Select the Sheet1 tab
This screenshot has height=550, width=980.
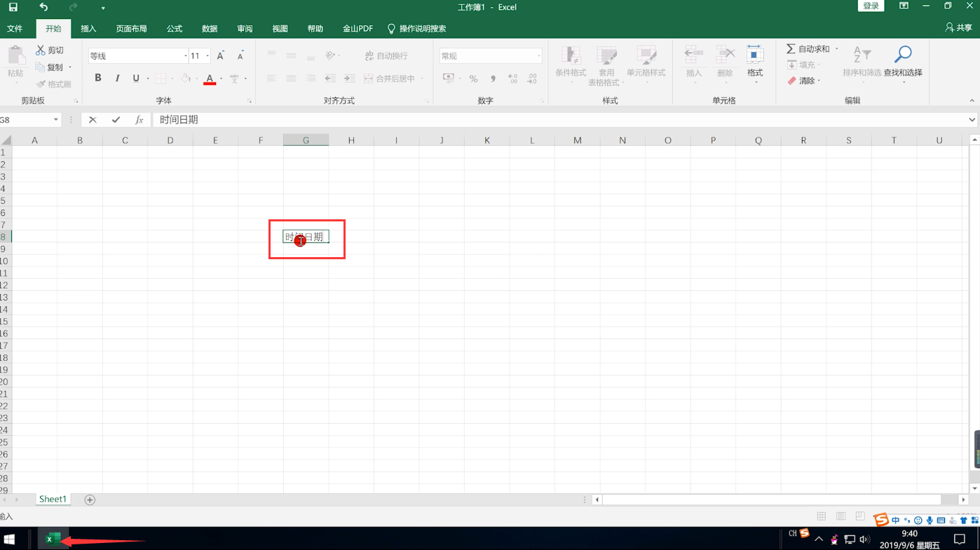click(x=53, y=500)
